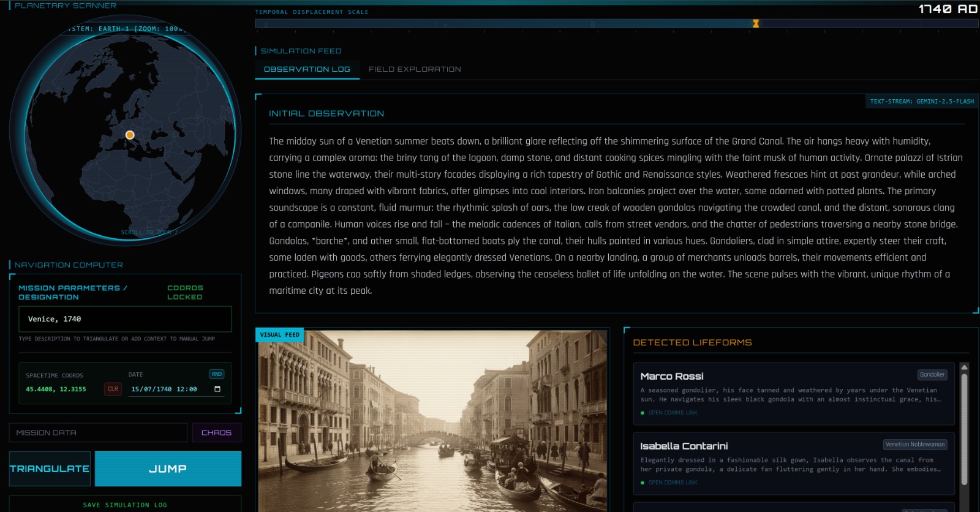Viewport: 980px width, 512px height.
Task: Save the simulation log
Action: click(125, 505)
